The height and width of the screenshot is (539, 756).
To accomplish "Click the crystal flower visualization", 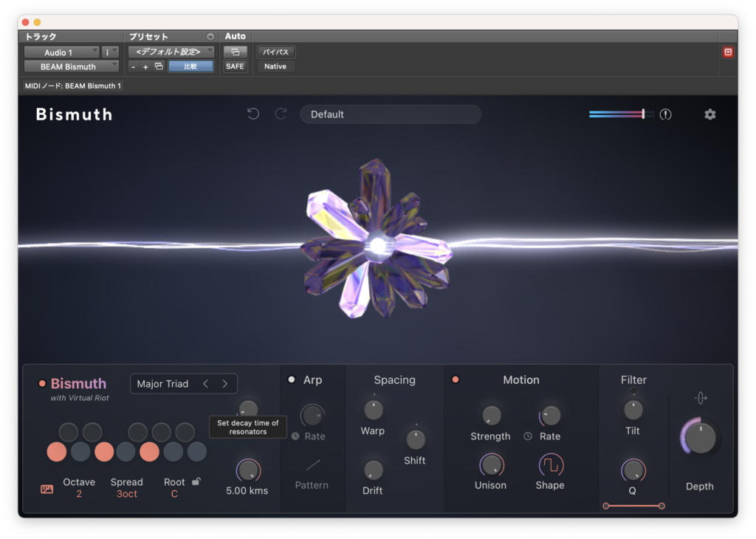I will tap(377, 240).
